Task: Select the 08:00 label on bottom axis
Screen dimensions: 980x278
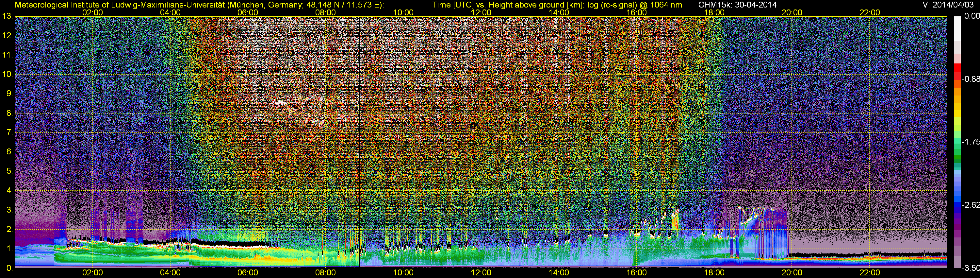Action: click(325, 273)
